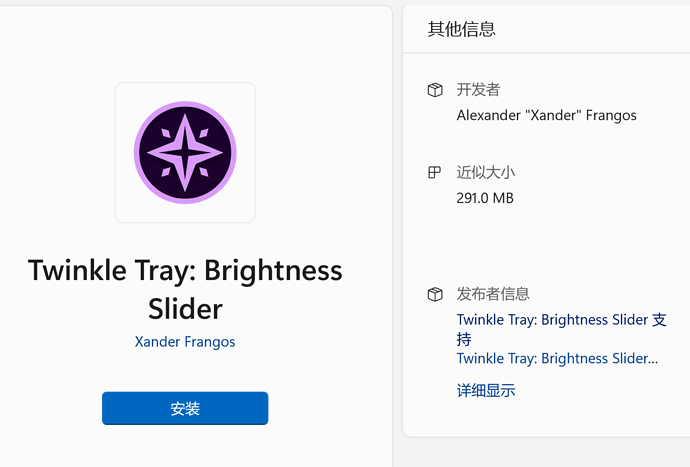
Task: Click the 开发者 label
Action: point(478,90)
